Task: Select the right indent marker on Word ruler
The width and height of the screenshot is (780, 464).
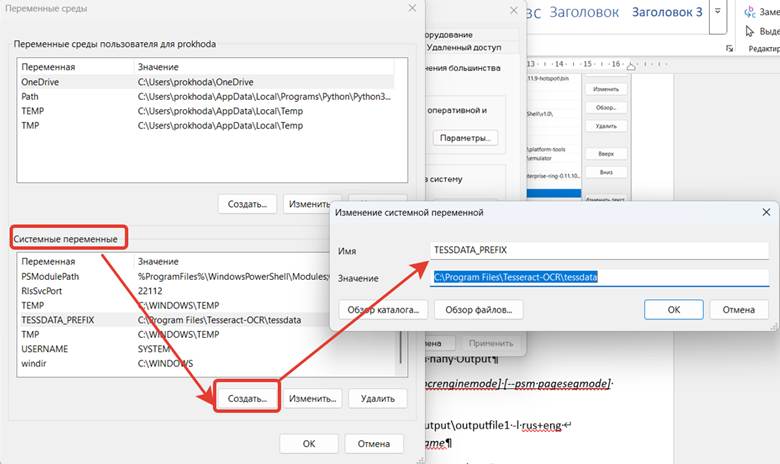Action: pos(631,66)
